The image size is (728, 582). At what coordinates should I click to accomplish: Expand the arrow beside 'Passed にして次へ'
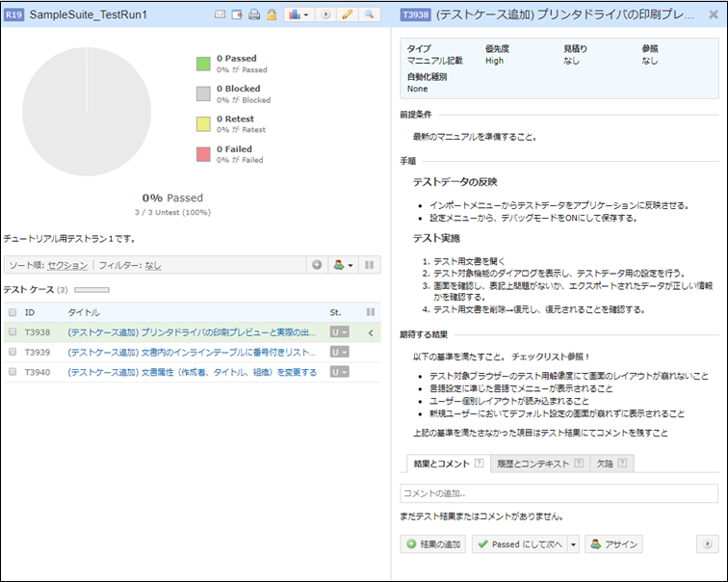(573, 544)
